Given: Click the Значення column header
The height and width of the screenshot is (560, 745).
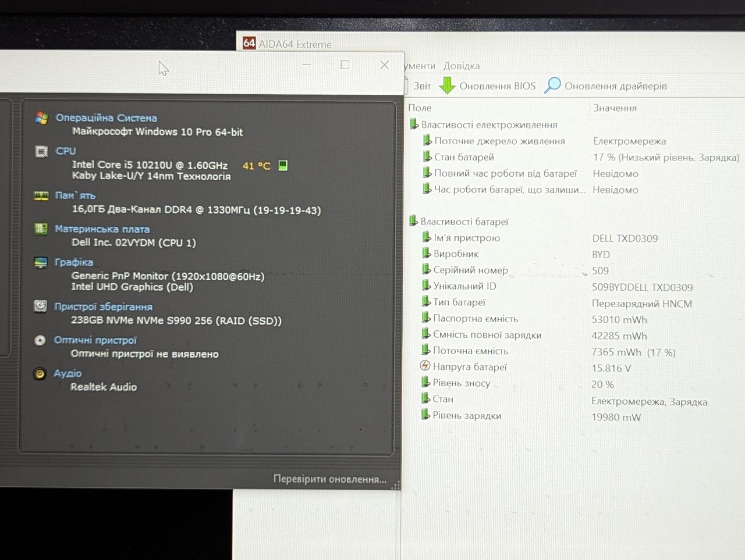Looking at the screenshot, I should [615, 108].
